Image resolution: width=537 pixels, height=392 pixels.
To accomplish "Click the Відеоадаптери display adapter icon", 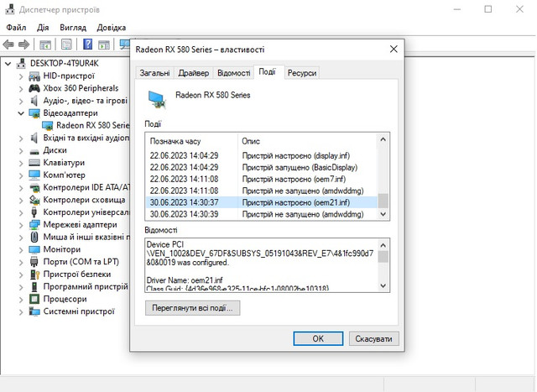I will [34, 113].
